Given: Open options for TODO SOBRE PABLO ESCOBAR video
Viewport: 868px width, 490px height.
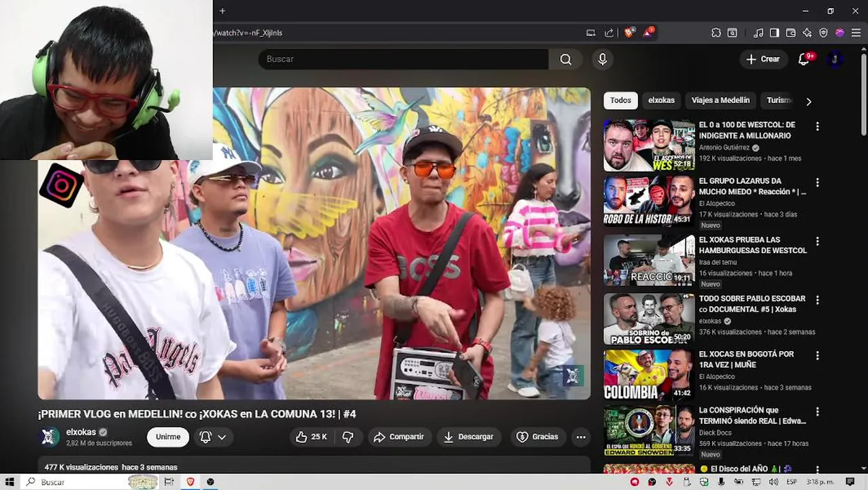Looking at the screenshot, I should [817, 300].
